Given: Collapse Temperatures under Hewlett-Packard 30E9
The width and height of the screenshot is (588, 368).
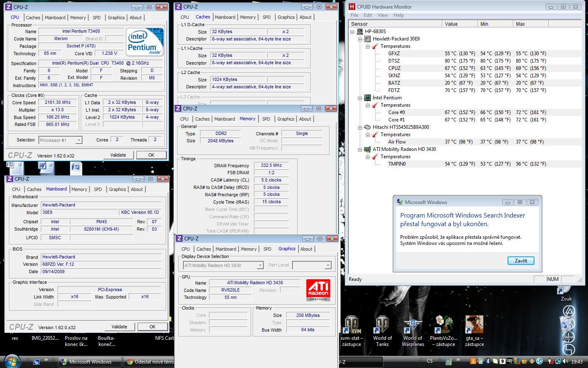Looking at the screenshot, I should (367, 46).
